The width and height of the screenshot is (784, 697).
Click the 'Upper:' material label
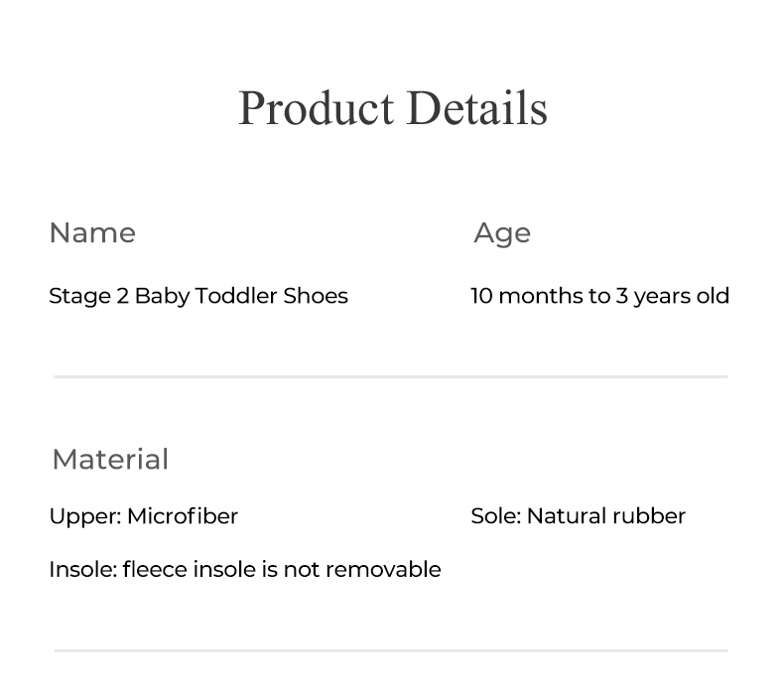tap(84, 516)
